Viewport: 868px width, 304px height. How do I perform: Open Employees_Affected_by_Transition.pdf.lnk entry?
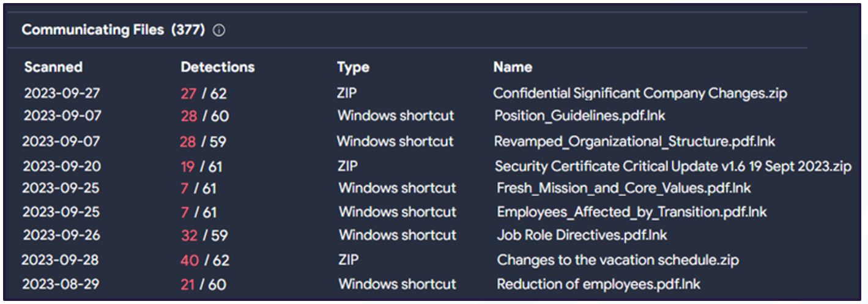632,212
